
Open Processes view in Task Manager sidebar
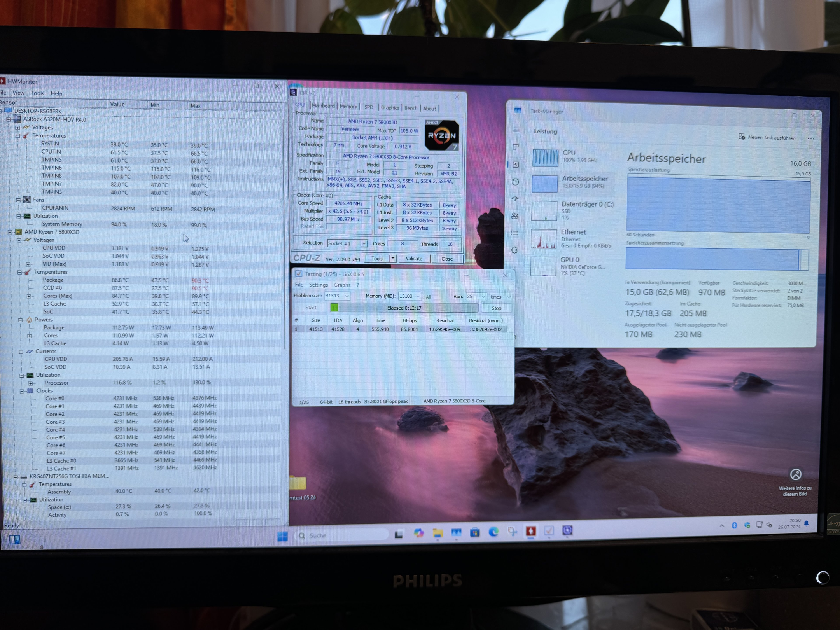pos(516,147)
